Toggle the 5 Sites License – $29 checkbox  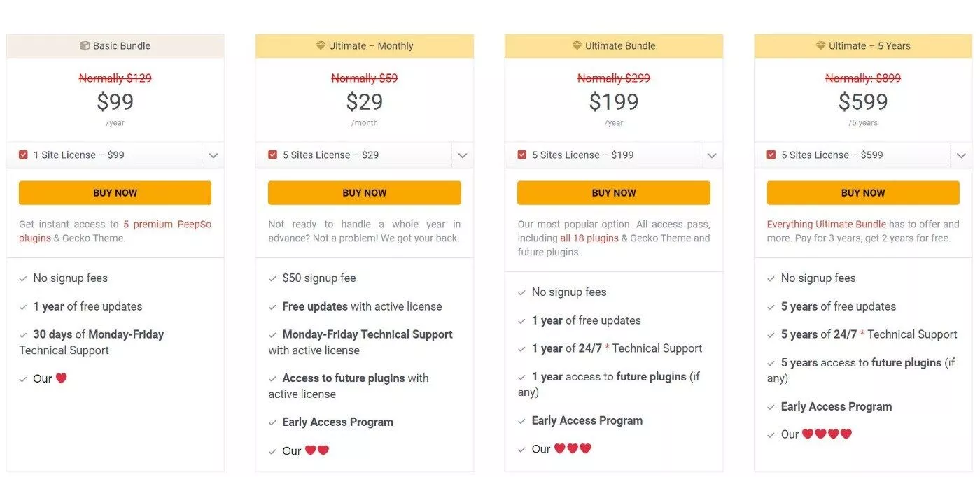coord(273,155)
